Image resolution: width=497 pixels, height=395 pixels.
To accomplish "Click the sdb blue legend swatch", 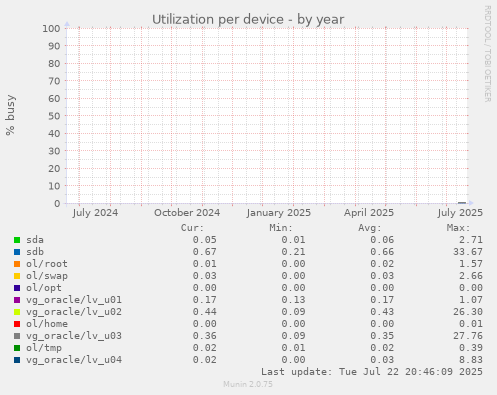I will (x=17, y=252).
